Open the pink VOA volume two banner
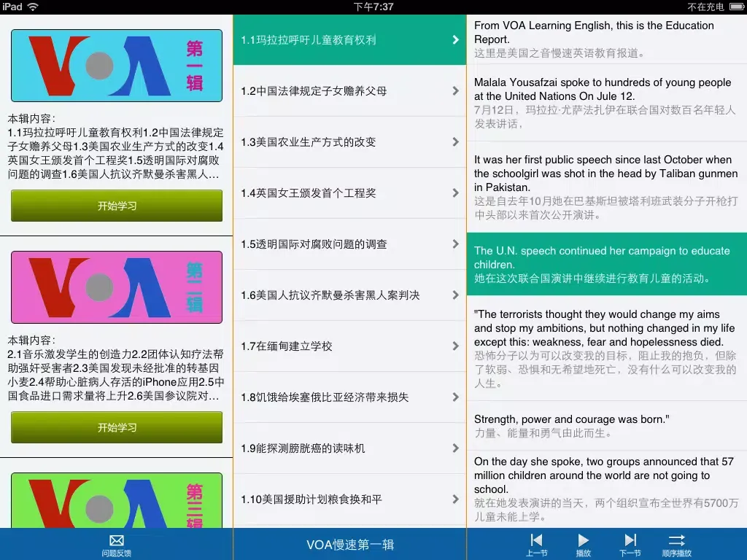 point(117,287)
